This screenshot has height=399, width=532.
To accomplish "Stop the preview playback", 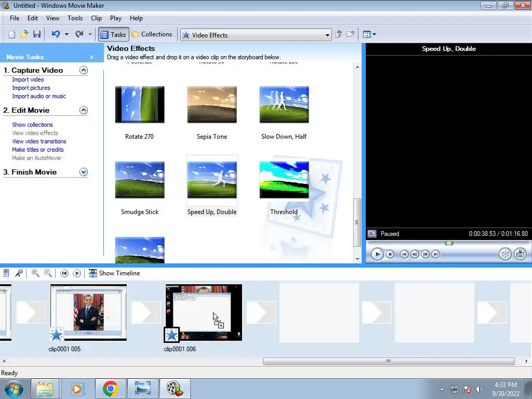I will click(x=390, y=254).
